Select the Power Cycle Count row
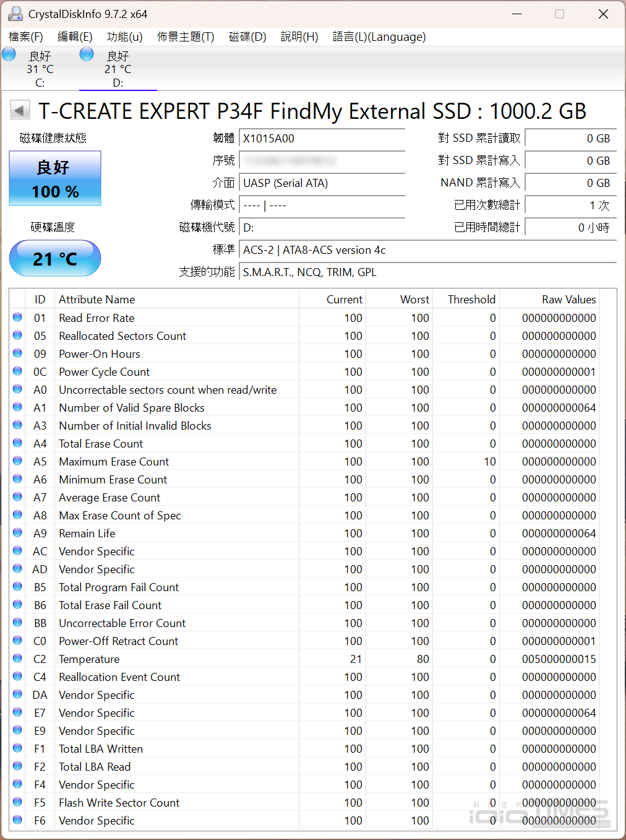This screenshot has width=626, height=840. point(104,371)
